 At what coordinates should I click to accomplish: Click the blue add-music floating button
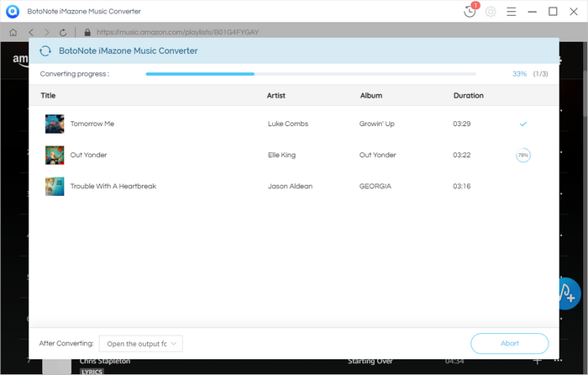click(570, 293)
